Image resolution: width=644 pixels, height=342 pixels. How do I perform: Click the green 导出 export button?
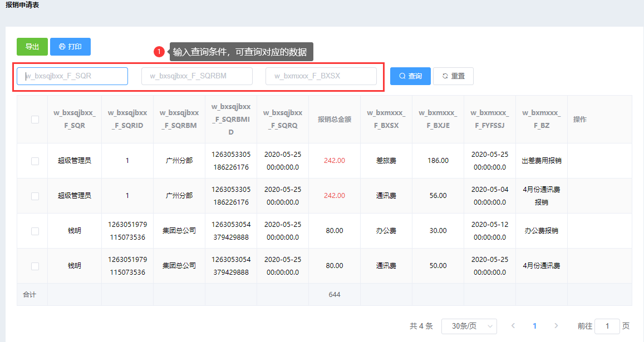32,47
